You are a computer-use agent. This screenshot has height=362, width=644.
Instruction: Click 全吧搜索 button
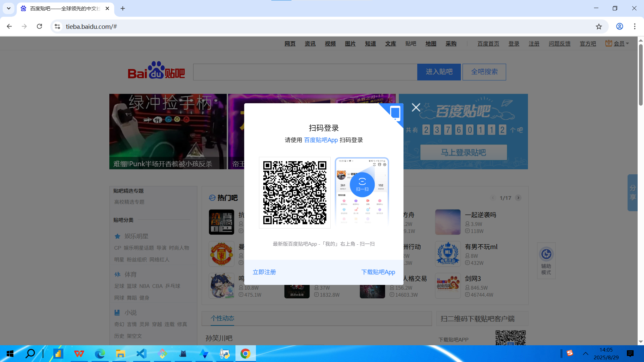[x=484, y=72]
